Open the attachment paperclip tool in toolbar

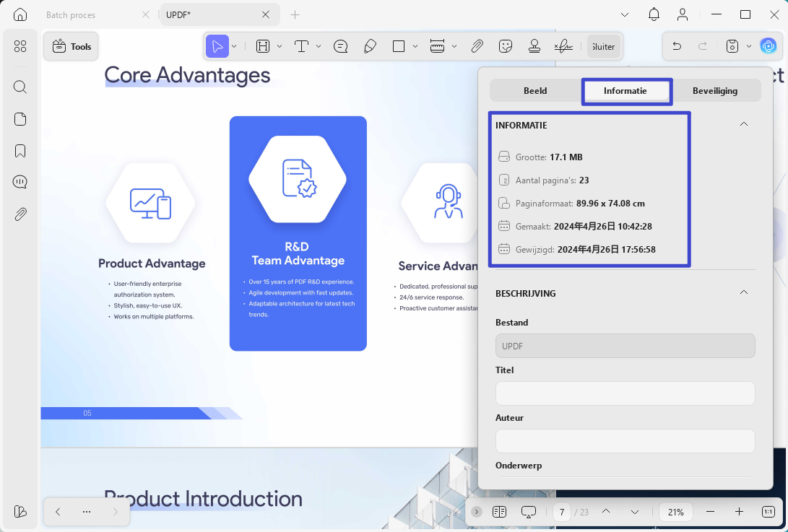(477, 47)
